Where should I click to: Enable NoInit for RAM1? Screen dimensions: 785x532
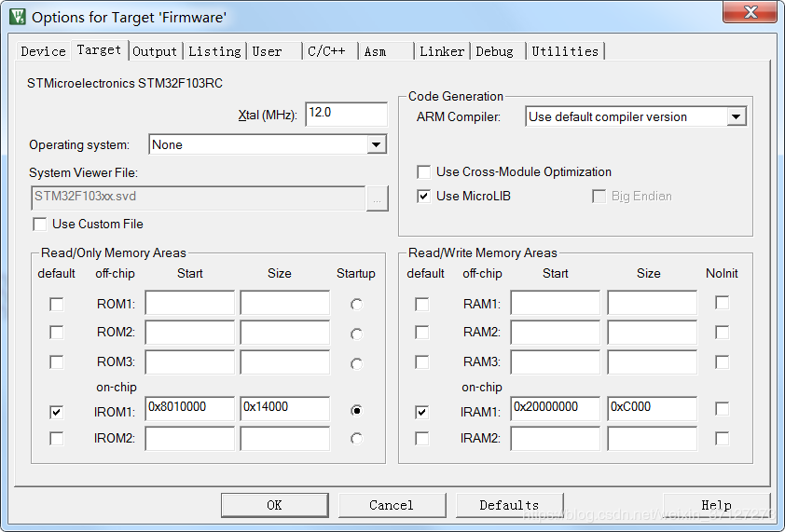pos(722,302)
